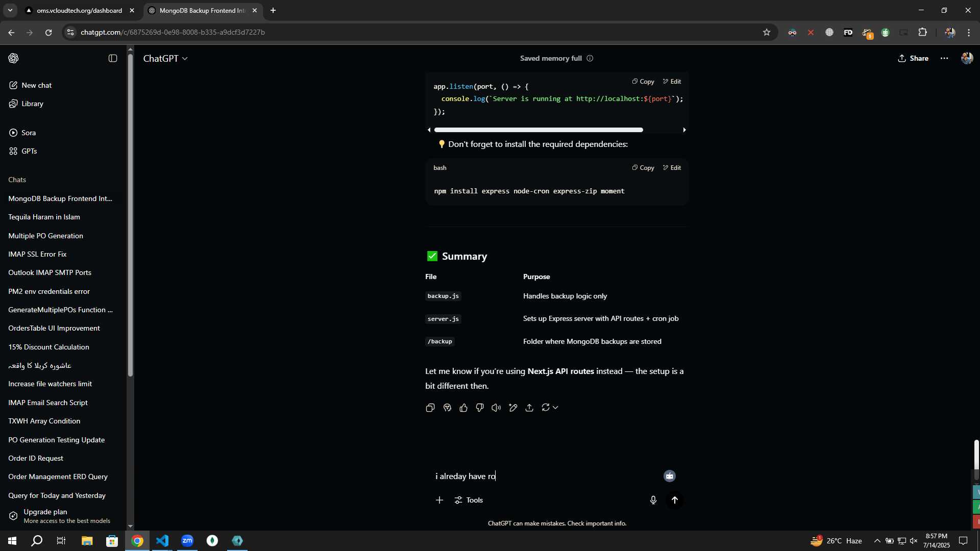This screenshot has width=980, height=551.
Task: Click the edit in canvas icon
Action: pos(447,408)
